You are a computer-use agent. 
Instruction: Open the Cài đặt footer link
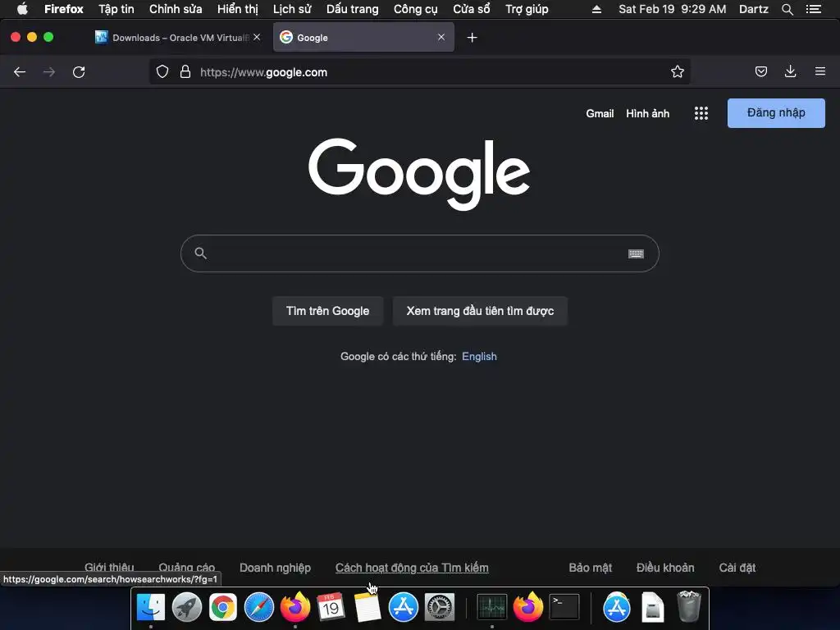point(737,568)
